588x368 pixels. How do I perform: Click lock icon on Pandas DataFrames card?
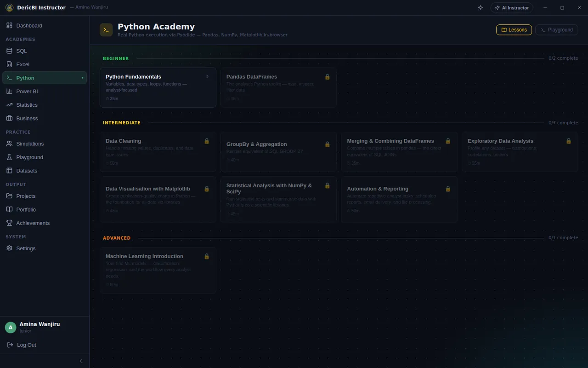[328, 77]
